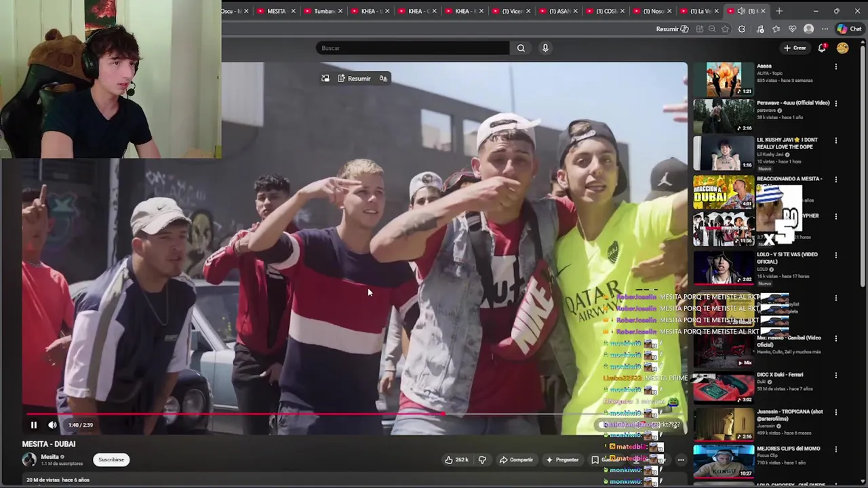Open MEJORES CLIPS del MOMO video
The image size is (868, 488).
(723, 461)
